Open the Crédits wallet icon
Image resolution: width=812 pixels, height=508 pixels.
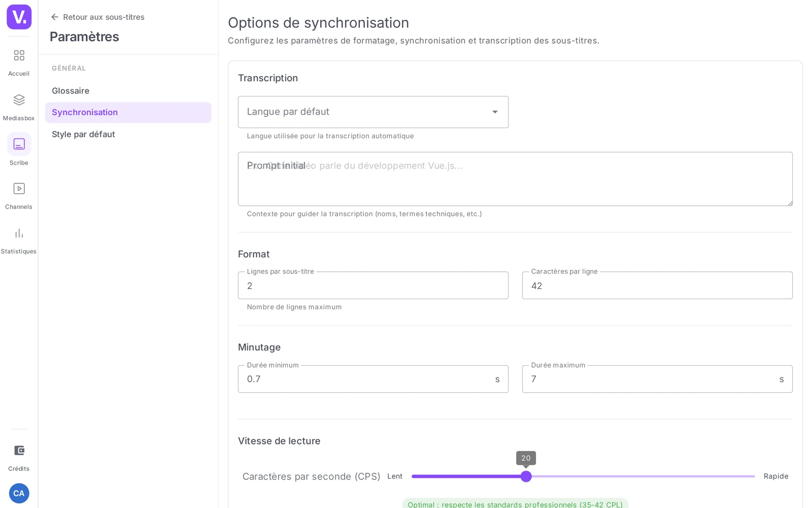click(x=19, y=451)
